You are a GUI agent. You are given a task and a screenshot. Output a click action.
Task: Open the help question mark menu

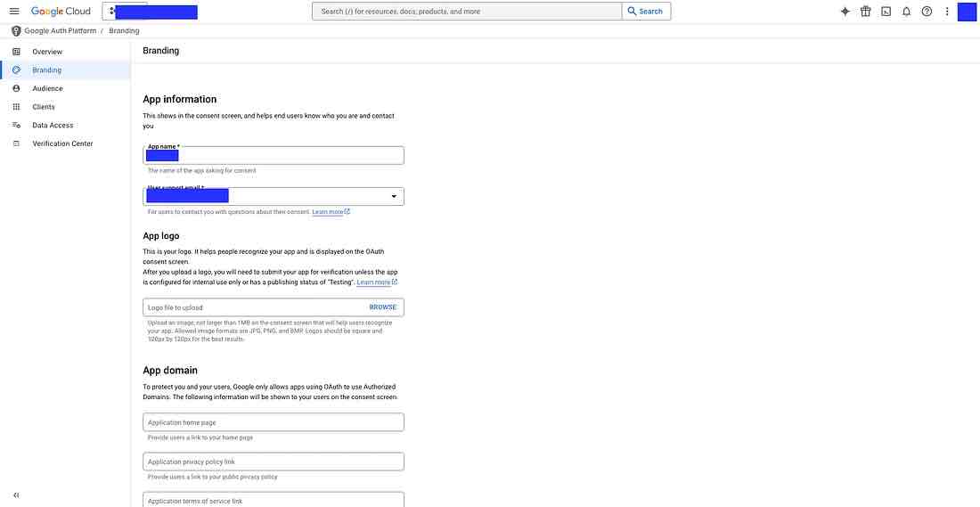click(x=927, y=12)
